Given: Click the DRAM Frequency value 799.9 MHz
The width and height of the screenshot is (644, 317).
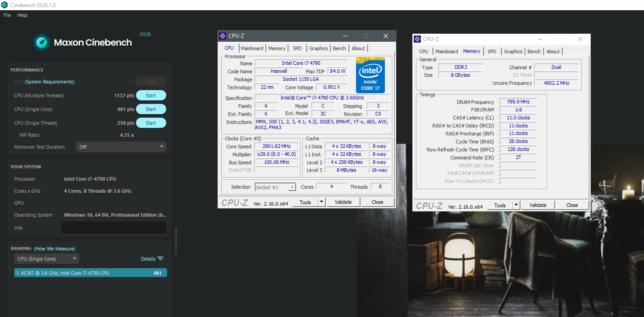Looking at the screenshot, I should [x=518, y=102].
